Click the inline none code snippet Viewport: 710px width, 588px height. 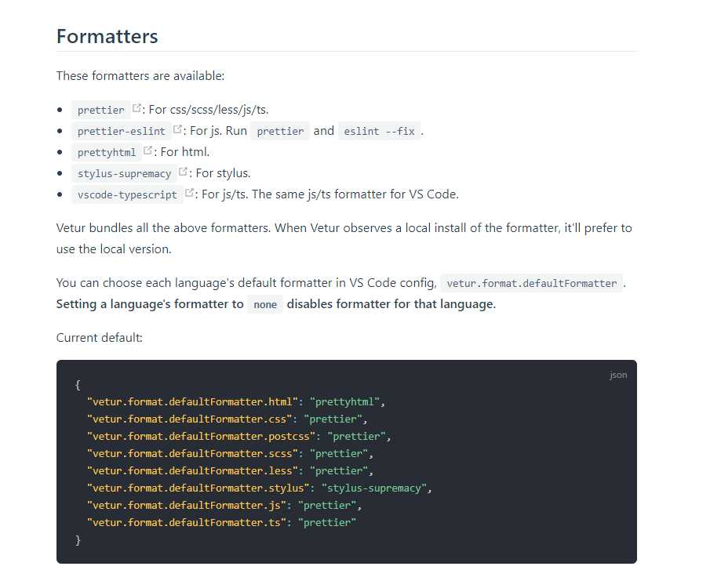point(265,305)
